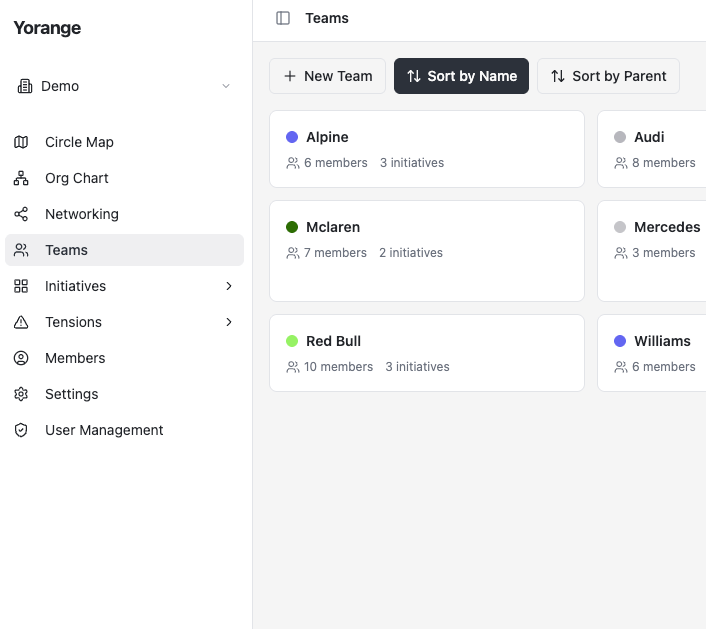Click the sort arrows icon in Sort by Parent
Image resolution: width=706 pixels, height=629 pixels.
pyautogui.click(x=558, y=76)
